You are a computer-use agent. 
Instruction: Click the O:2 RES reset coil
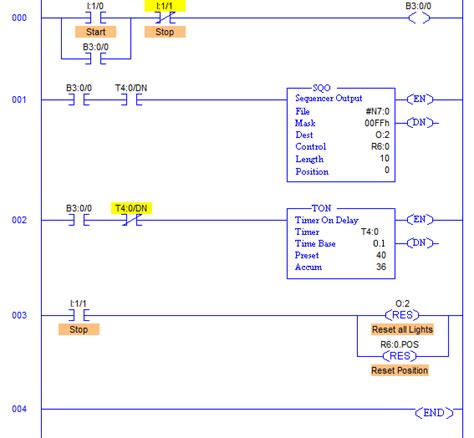pos(402,315)
